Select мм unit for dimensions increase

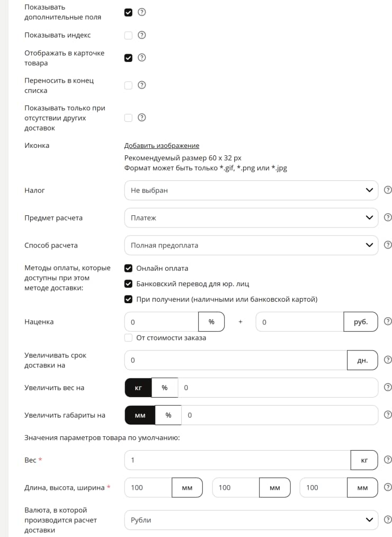point(140,415)
